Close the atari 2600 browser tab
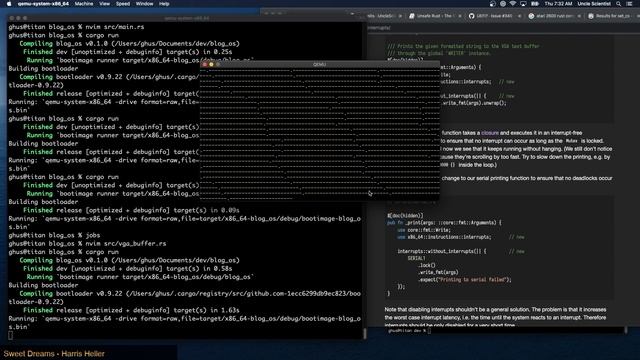This screenshot has width=640, height=360. pos(579,16)
